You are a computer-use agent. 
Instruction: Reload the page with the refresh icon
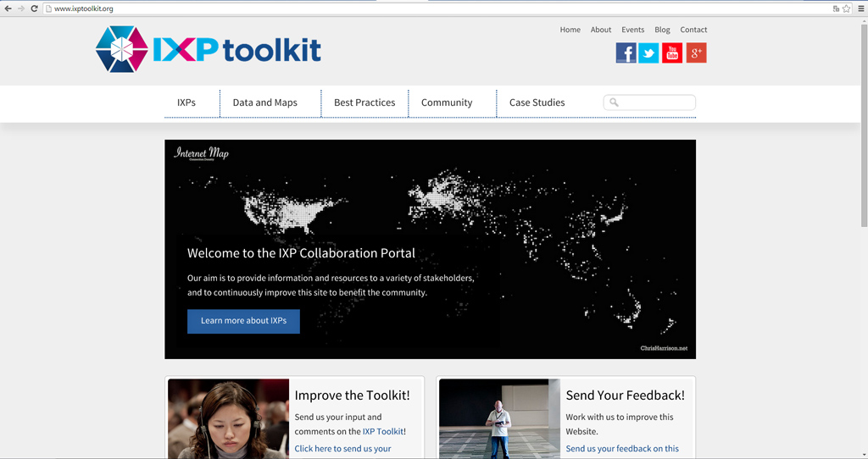click(34, 8)
